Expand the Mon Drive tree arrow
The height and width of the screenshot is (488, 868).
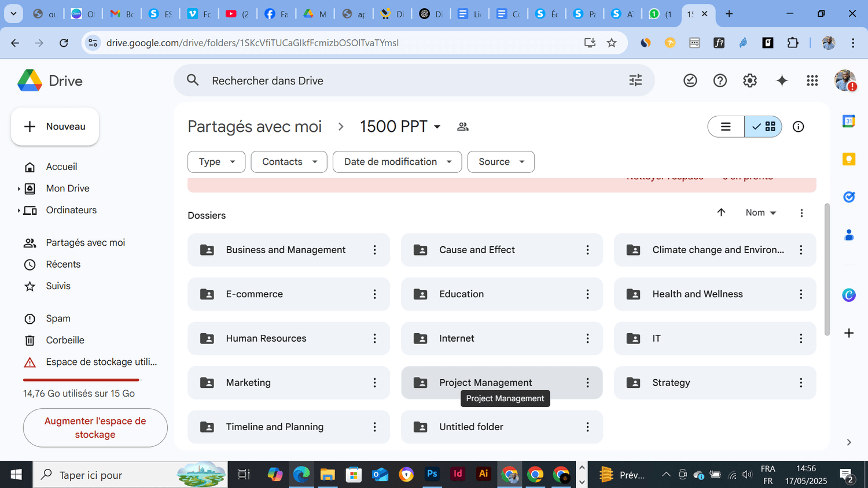pos(19,188)
